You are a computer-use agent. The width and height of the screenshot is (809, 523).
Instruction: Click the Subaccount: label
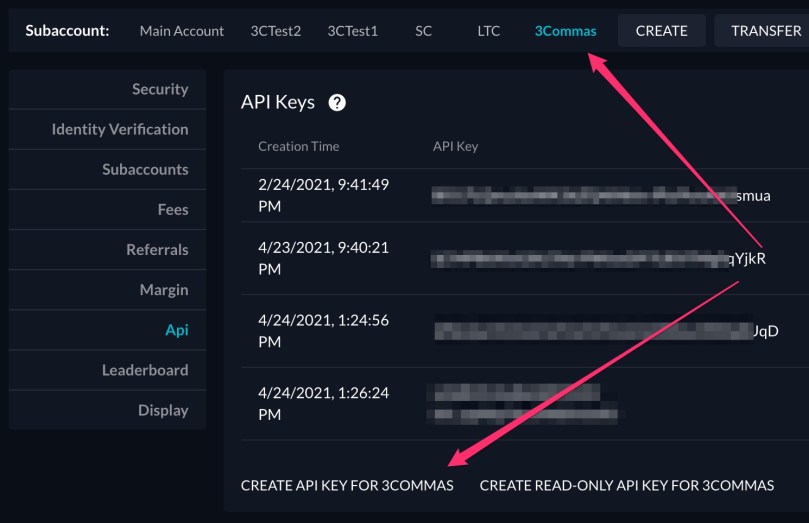click(67, 31)
